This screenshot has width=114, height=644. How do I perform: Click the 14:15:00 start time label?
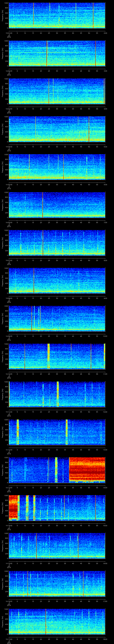9,563
